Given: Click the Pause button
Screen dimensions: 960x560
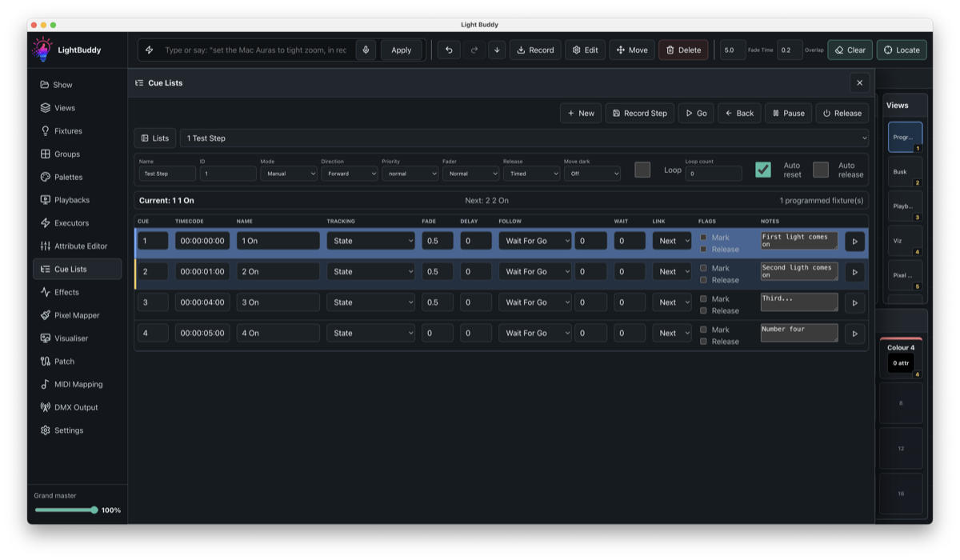Looking at the screenshot, I should pos(788,114).
